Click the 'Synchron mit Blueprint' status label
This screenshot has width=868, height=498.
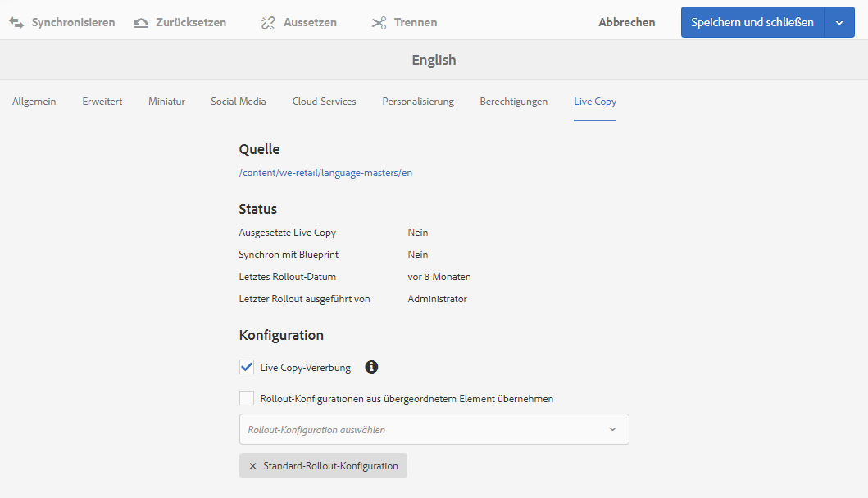coord(289,255)
